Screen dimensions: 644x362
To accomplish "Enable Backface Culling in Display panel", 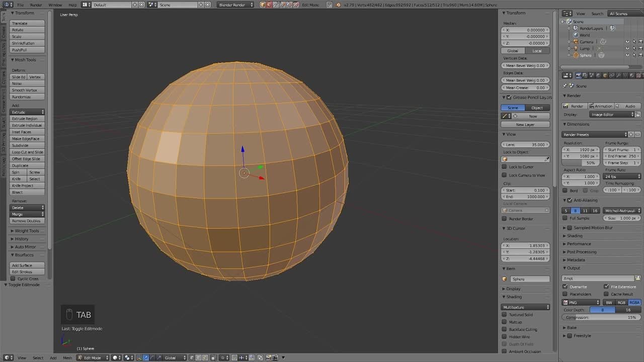I will coord(505,329).
